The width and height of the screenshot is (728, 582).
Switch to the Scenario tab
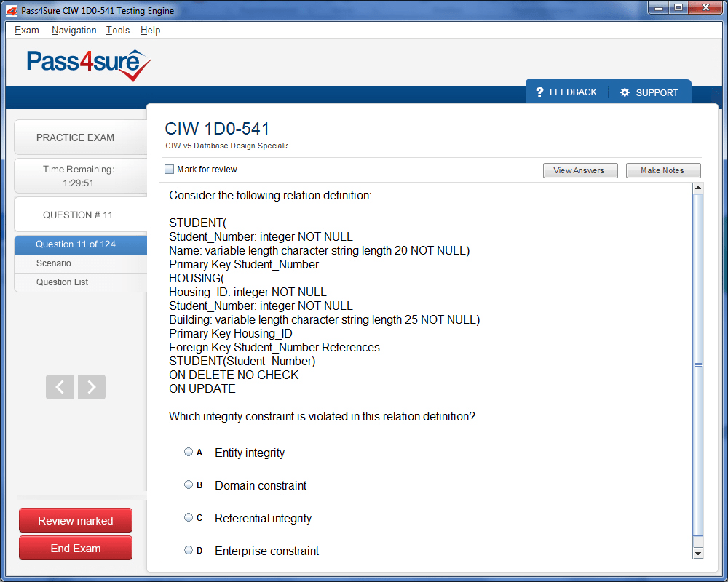81,263
